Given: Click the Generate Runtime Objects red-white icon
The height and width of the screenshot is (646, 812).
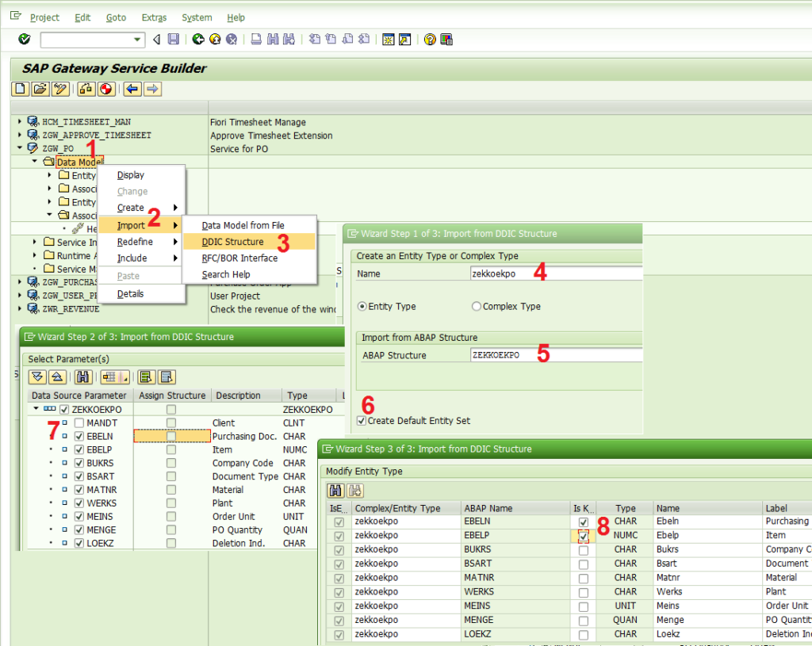Looking at the screenshot, I should 105,89.
